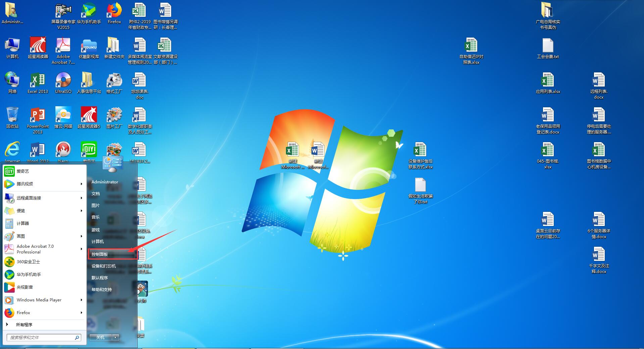The image size is (644, 349).
Task: Launch 计算器 from the Start menu
Action: [44, 224]
